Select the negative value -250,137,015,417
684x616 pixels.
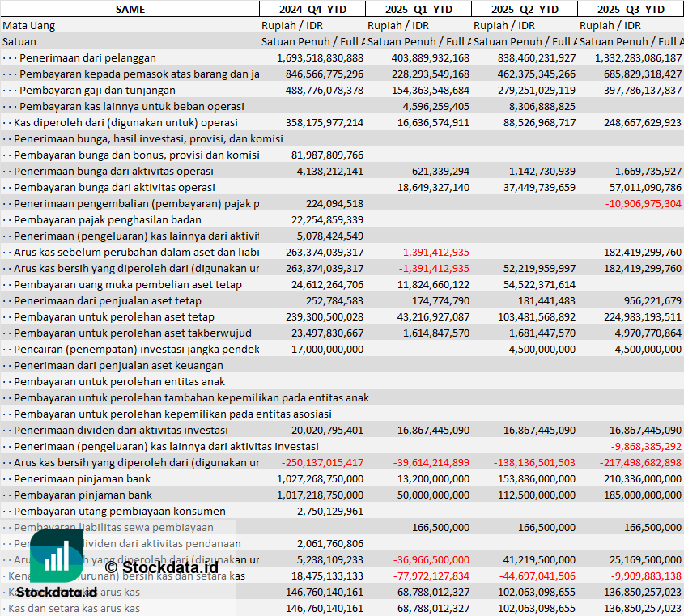321,462
